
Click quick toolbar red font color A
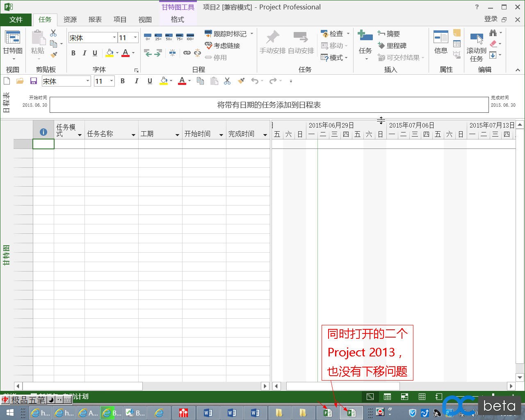(182, 81)
